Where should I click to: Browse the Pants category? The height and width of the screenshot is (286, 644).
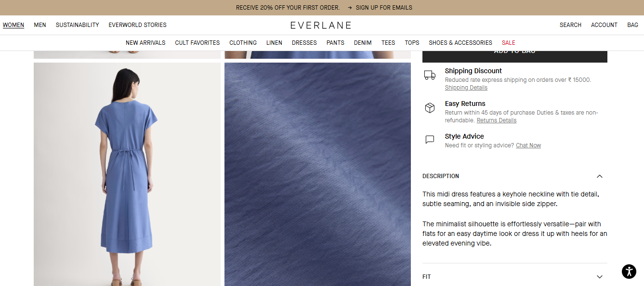point(335,43)
